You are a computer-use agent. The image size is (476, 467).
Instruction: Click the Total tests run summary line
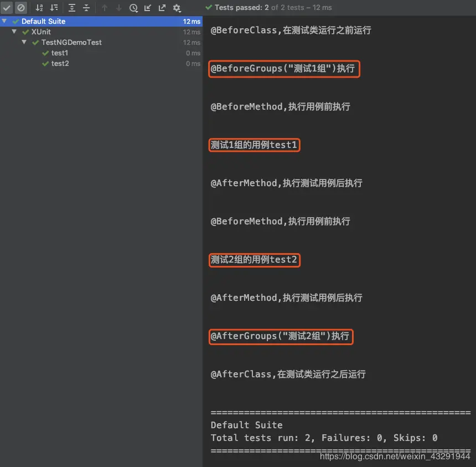click(x=324, y=438)
